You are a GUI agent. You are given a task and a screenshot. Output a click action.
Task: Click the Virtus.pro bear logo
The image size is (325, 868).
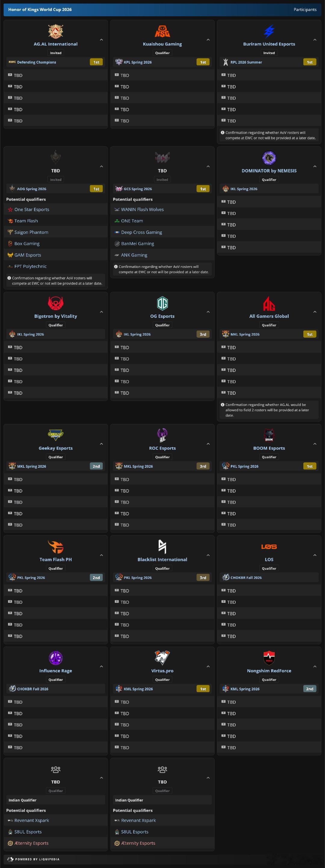(162, 658)
